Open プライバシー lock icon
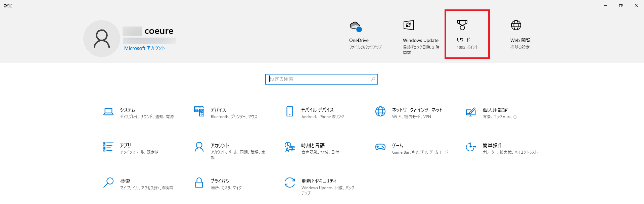Viewport: 644px width, 204px height. click(x=199, y=183)
